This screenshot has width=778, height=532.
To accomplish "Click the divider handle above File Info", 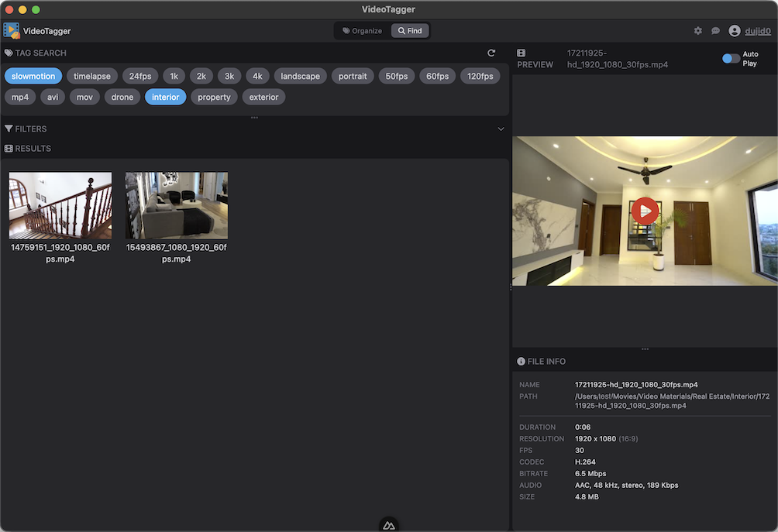I will pos(645,349).
